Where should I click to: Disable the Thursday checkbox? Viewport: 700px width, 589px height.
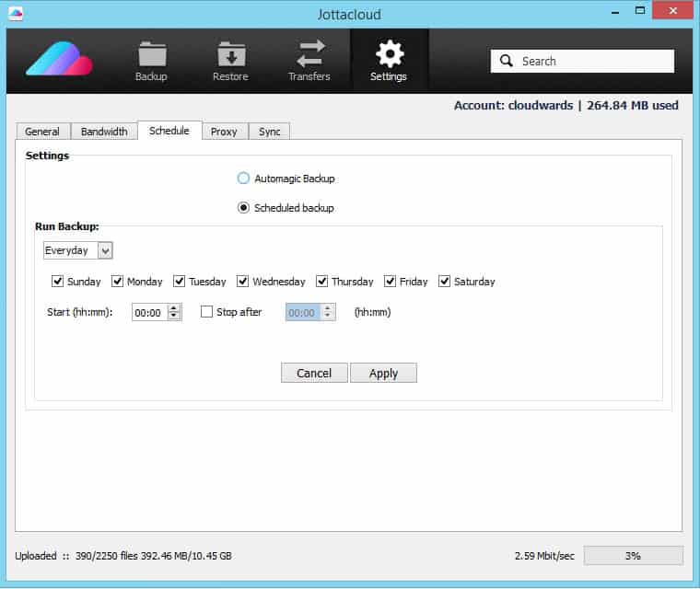click(321, 282)
